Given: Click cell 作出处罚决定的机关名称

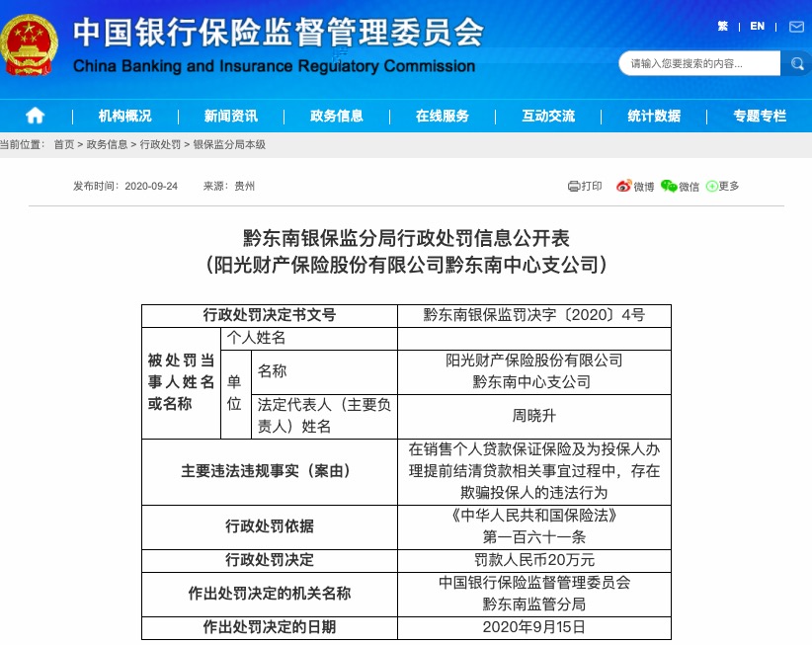Looking at the screenshot, I should pos(270,594).
